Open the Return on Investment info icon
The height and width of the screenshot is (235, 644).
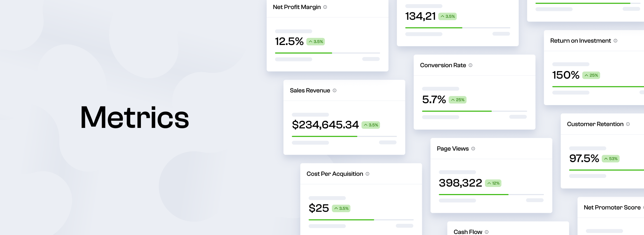point(615,41)
